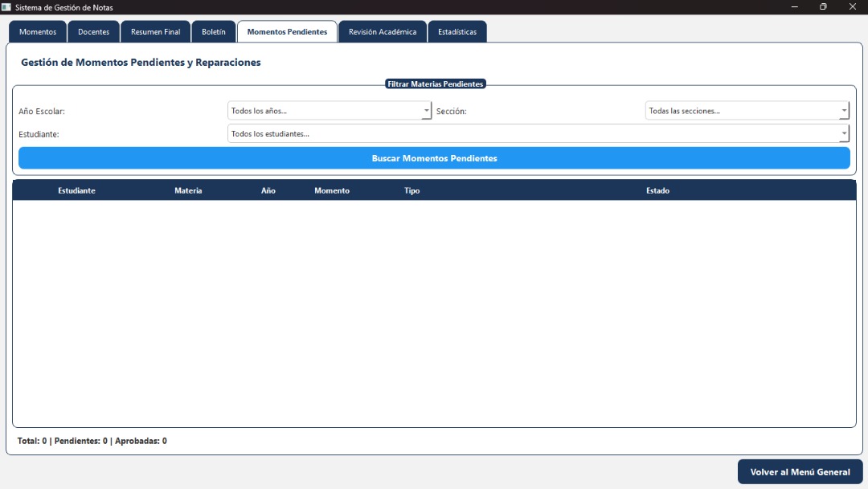This screenshot has width=868, height=489.
Task: Click the Tipo column header
Action: pos(411,191)
